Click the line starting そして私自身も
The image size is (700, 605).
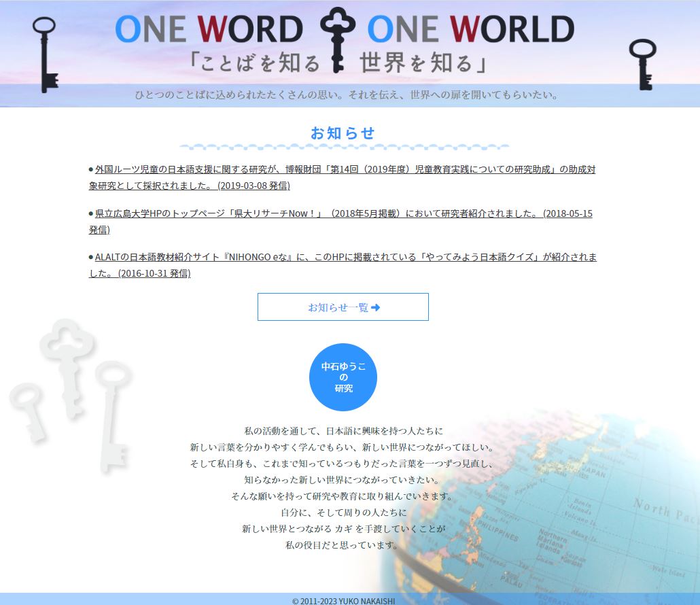tap(343, 464)
